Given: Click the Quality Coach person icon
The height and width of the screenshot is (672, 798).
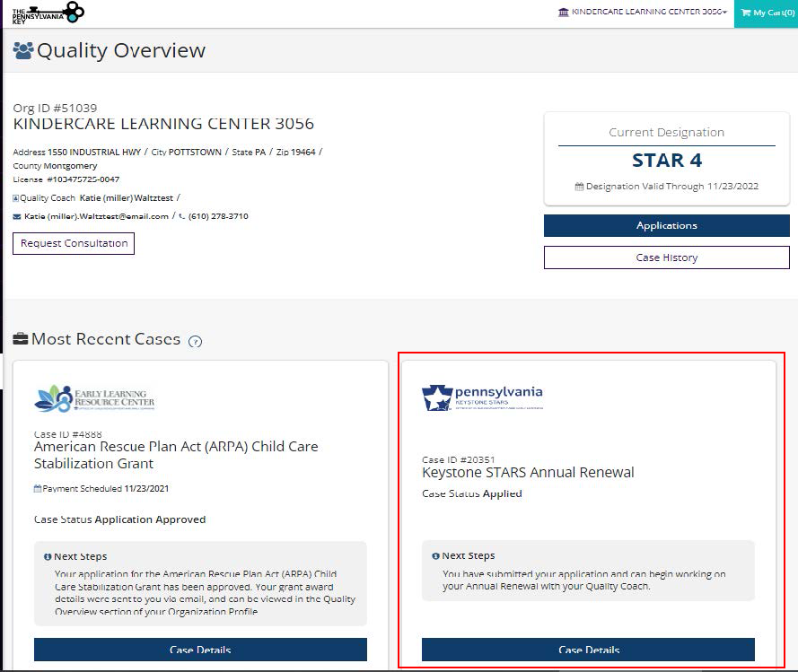Looking at the screenshot, I should [x=16, y=198].
